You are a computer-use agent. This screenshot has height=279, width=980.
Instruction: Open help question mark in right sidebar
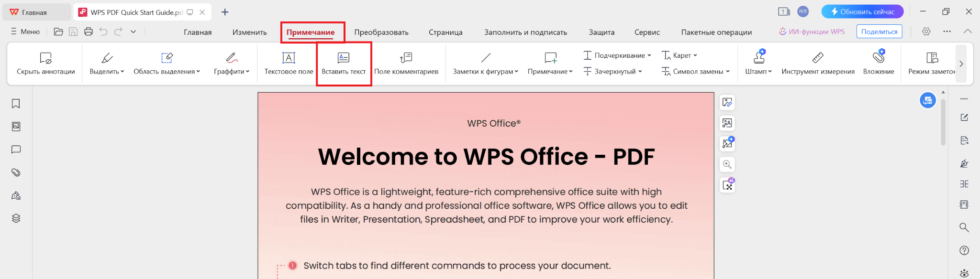[x=964, y=250]
